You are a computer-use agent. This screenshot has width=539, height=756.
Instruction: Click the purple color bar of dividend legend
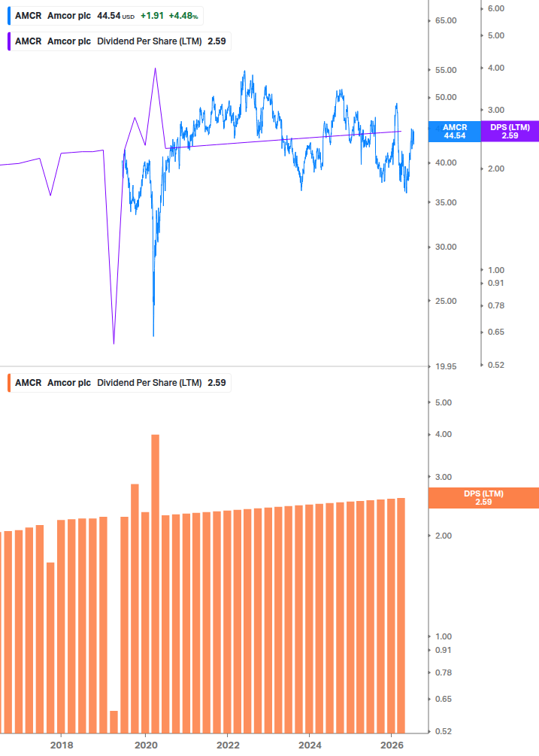click(9, 41)
